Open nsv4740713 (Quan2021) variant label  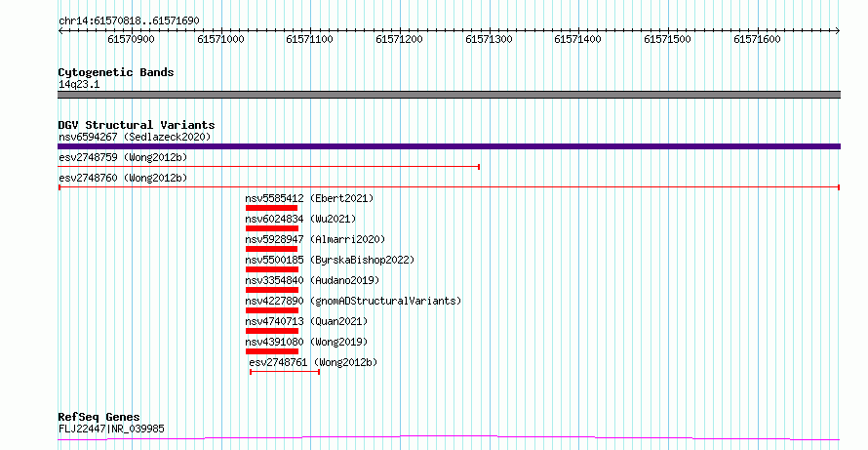point(306,321)
